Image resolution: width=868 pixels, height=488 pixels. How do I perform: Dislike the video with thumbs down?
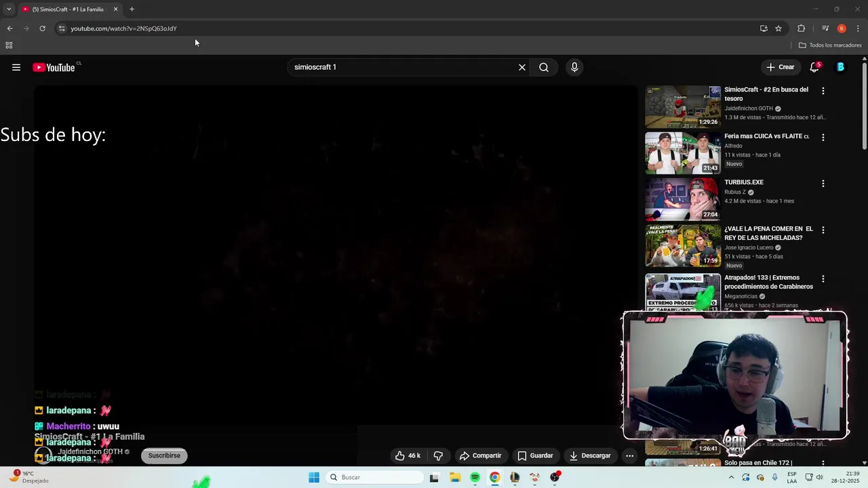[438, 455]
